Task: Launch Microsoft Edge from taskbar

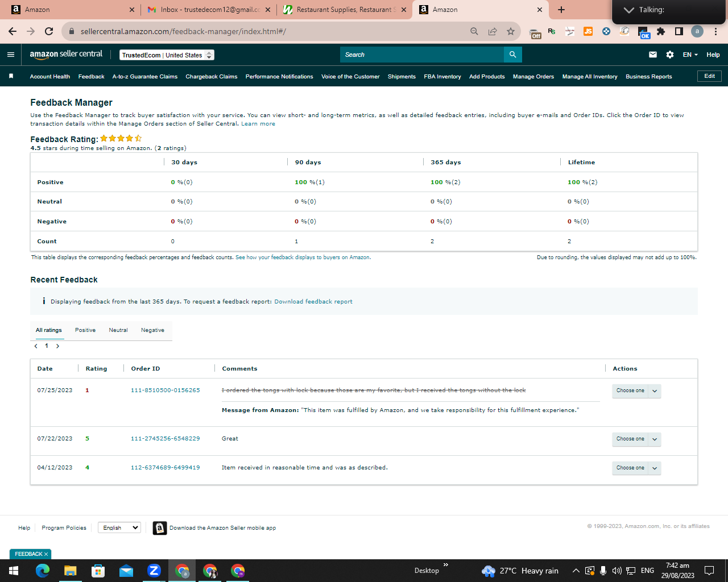Action: (43, 571)
